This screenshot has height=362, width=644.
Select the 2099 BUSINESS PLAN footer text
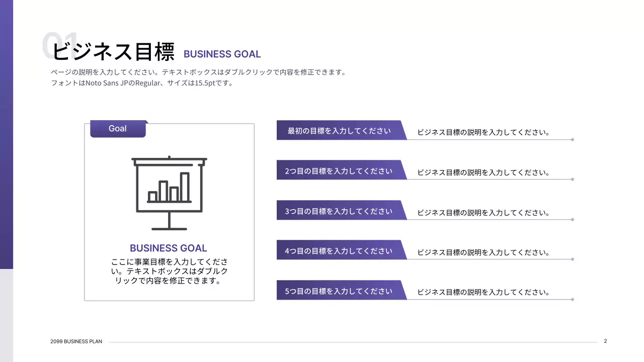pyautogui.click(x=76, y=341)
